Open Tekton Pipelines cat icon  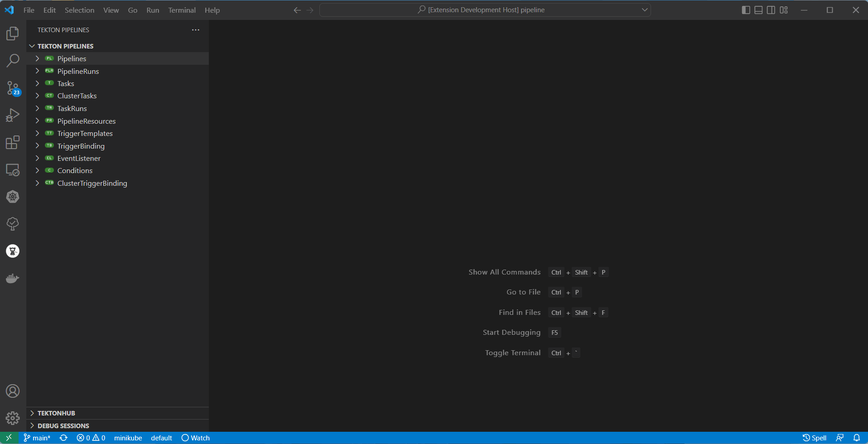click(13, 251)
